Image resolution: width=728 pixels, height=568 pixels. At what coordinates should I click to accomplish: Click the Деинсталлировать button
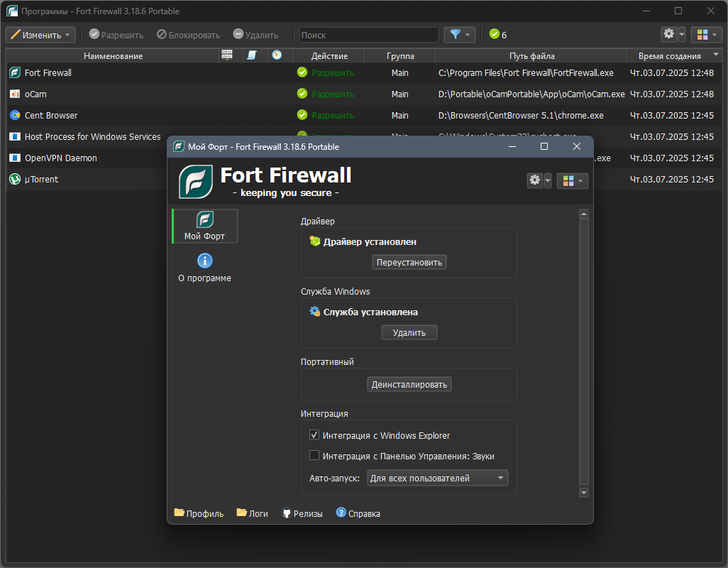coord(409,385)
